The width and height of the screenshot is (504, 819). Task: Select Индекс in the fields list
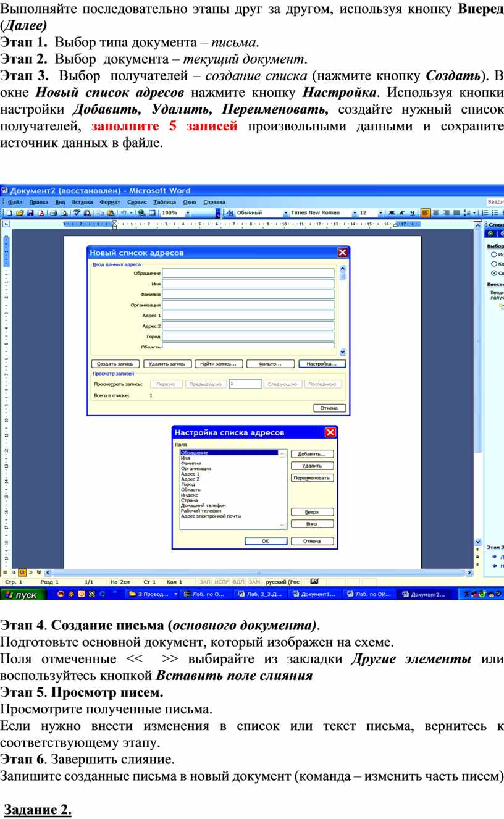[x=189, y=495]
